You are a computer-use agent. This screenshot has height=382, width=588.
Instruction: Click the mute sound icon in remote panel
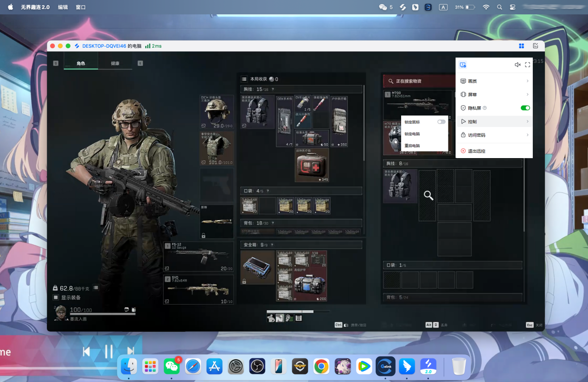[x=518, y=65]
